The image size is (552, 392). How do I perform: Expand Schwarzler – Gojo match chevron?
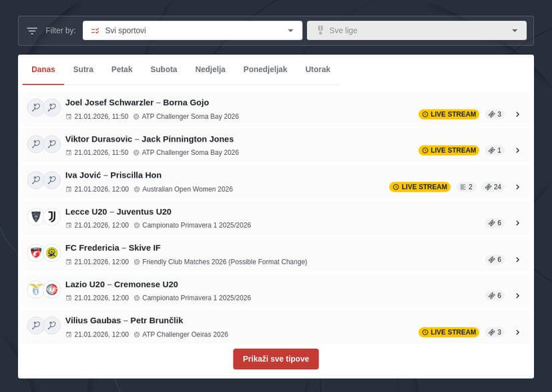pos(517,114)
